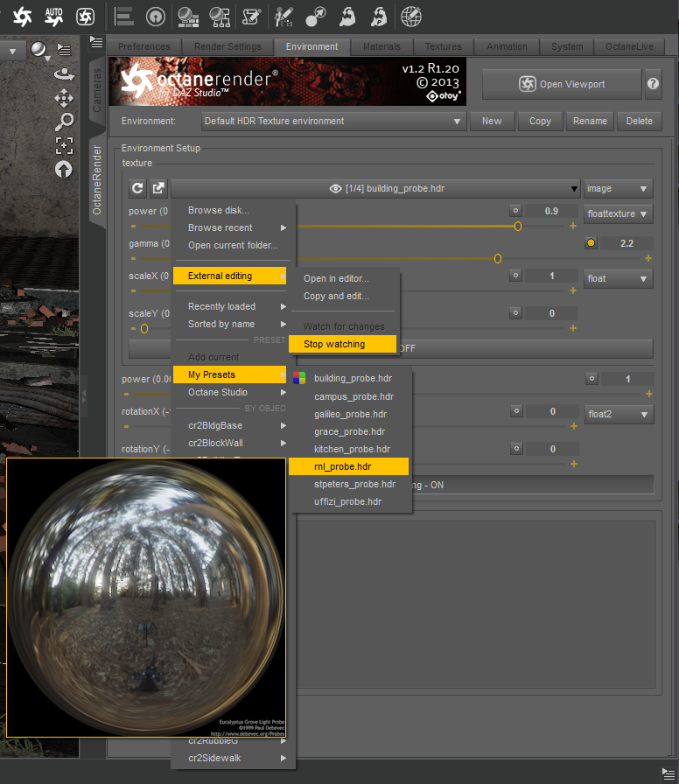The width and height of the screenshot is (679, 784).
Task: Switch to the Render Settings tab
Action: pyautogui.click(x=227, y=46)
